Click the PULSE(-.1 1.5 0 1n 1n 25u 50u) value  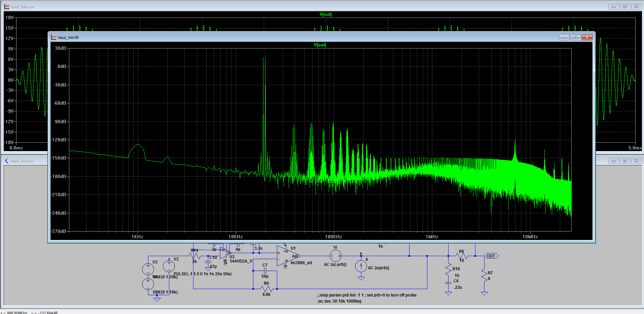(x=203, y=274)
